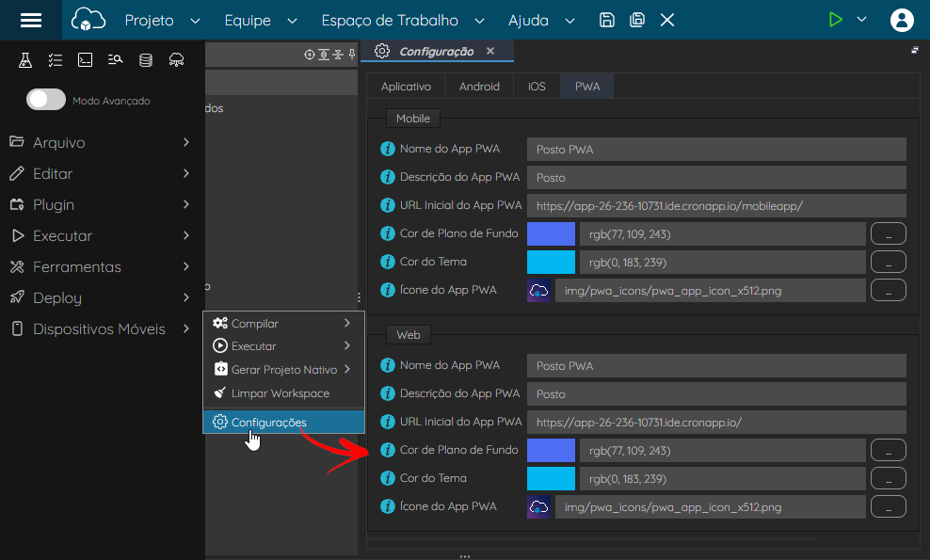Select Configurações in the context menu
The width and height of the screenshot is (930, 560).
tap(283, 423)
